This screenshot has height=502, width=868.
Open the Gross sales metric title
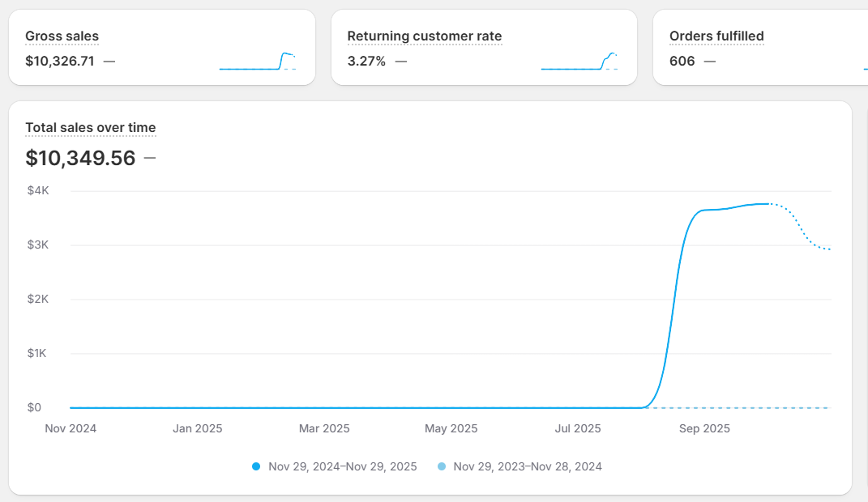pyautogui.click(x=62, y=36)
